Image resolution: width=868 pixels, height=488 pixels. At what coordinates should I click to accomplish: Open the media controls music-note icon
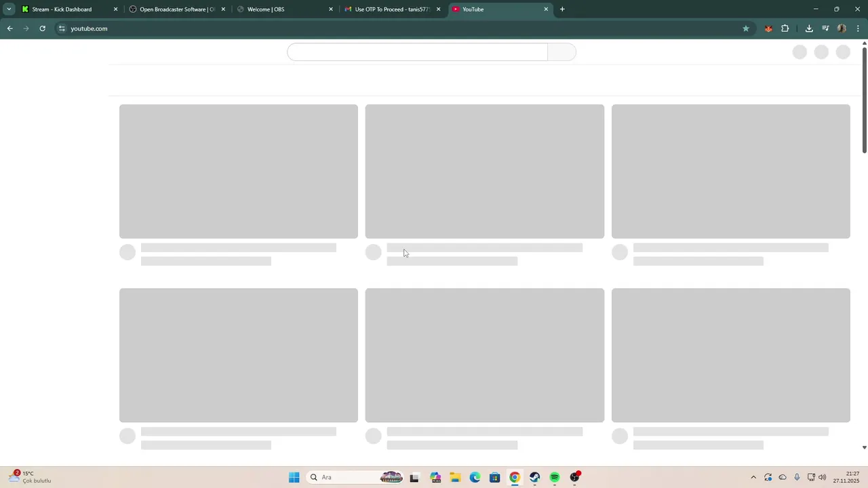(x=825, y=28)
